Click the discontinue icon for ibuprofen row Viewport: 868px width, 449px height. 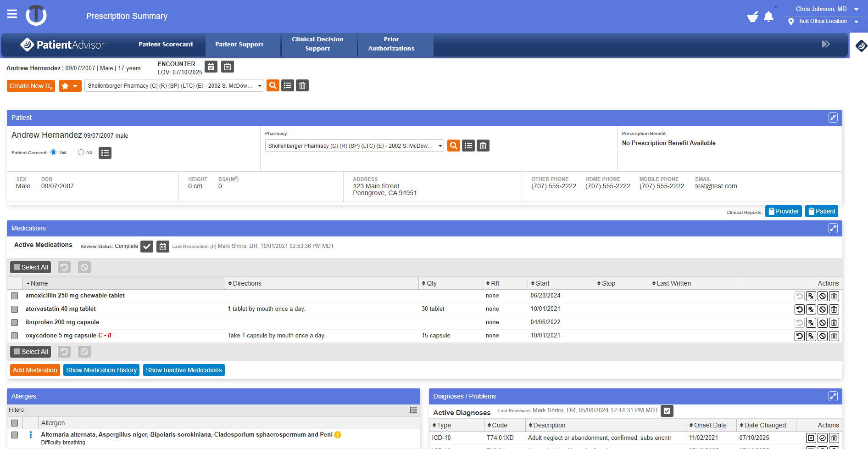[x=823, y=323]
